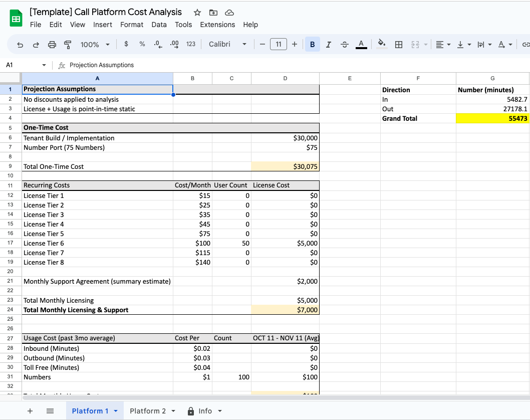Image resolution: width=530 pixels, height=420 pixels.
Task: Open text wrapping dropdown
Action: click(x=484, y=44)
